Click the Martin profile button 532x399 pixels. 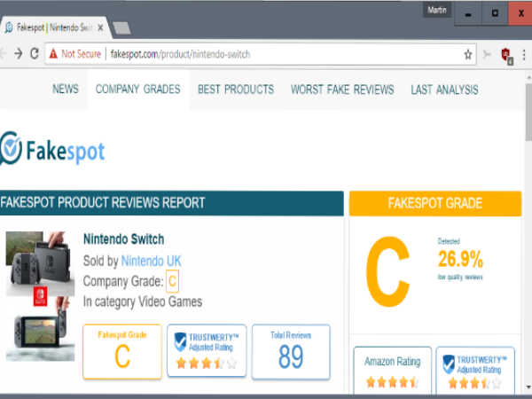click(x=436, y=10)
